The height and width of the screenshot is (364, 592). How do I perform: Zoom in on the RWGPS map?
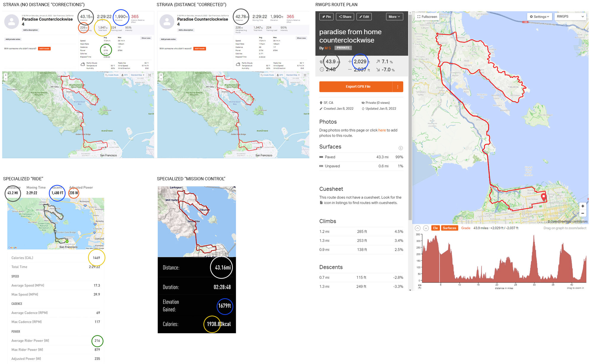pos(583,206)
